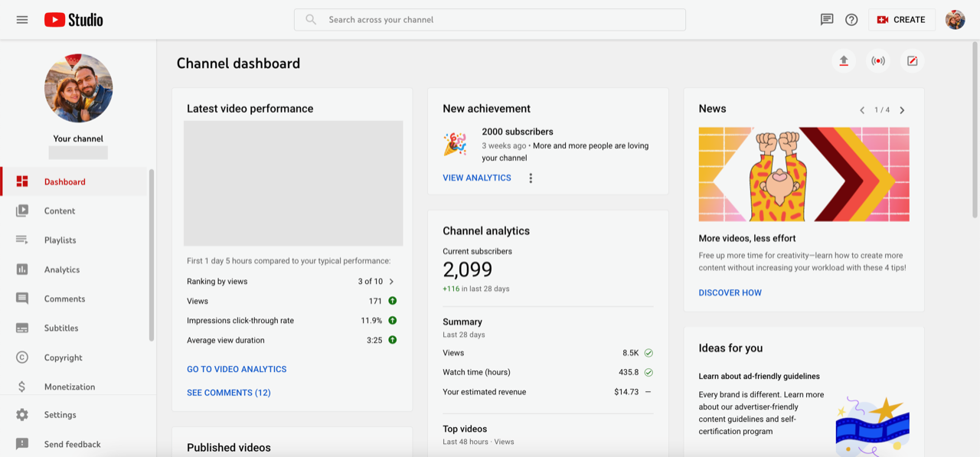Click the 2000 subscribers achievement title
The image size is (980, 457).
pos(518,132)
